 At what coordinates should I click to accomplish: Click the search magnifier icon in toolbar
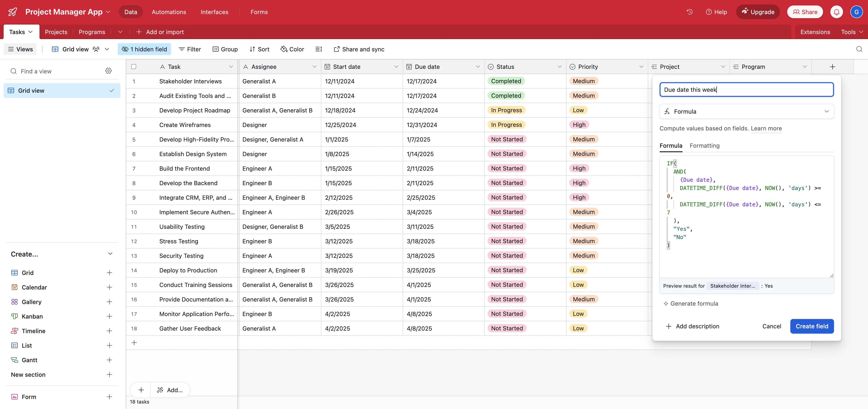(859, 49)
